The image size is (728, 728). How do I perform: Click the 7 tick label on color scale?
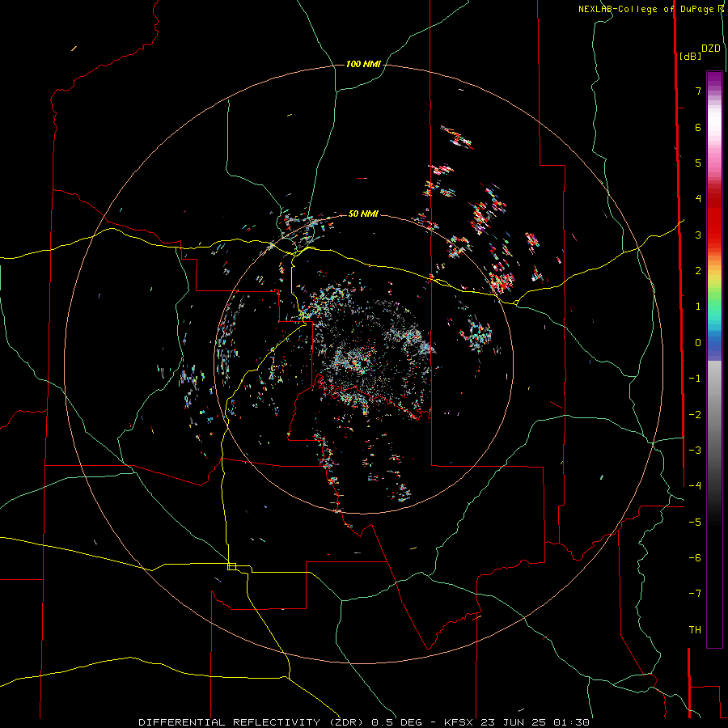pos(697,91)
